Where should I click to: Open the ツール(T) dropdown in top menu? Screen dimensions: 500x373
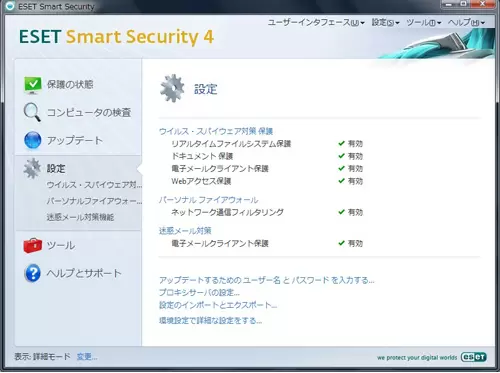424,22
